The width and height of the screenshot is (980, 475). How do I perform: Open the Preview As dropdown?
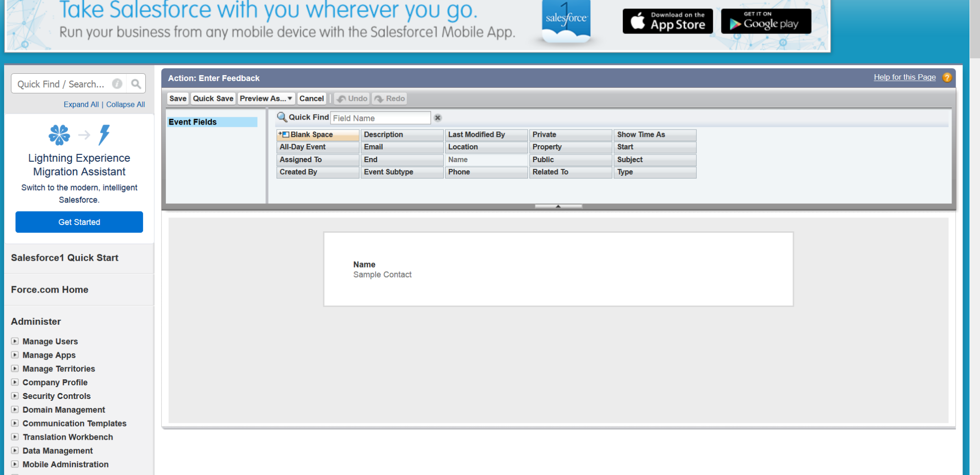click(x=266, y=98)
